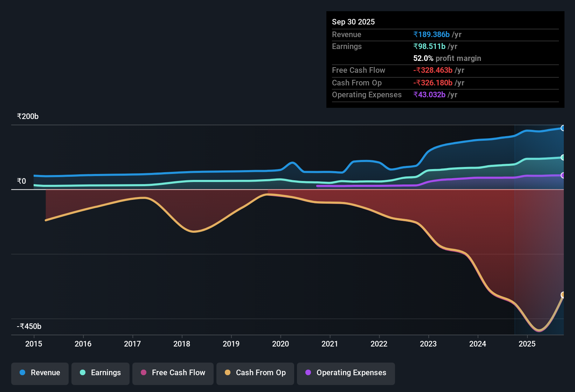Click the blue Revenue legend dot icon

pos(22,373)
